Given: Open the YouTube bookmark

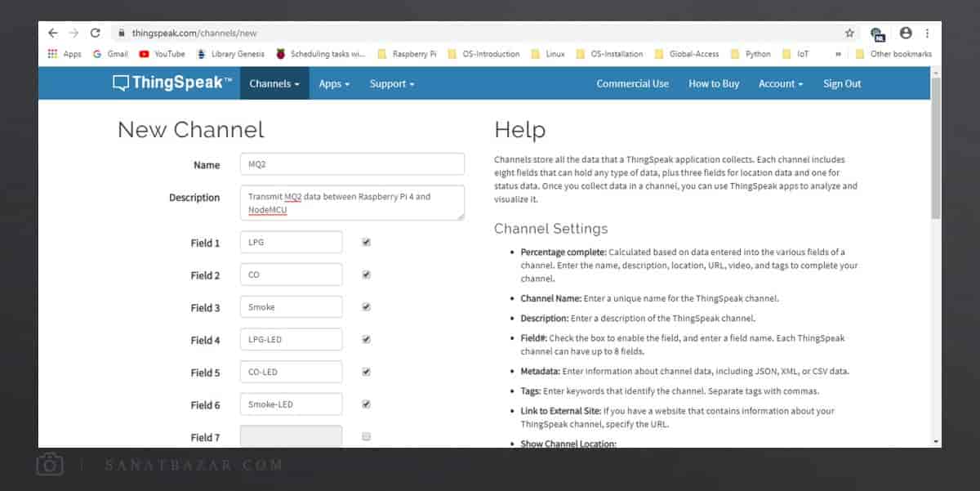Looking at the screenshot, I should point(162,54).
